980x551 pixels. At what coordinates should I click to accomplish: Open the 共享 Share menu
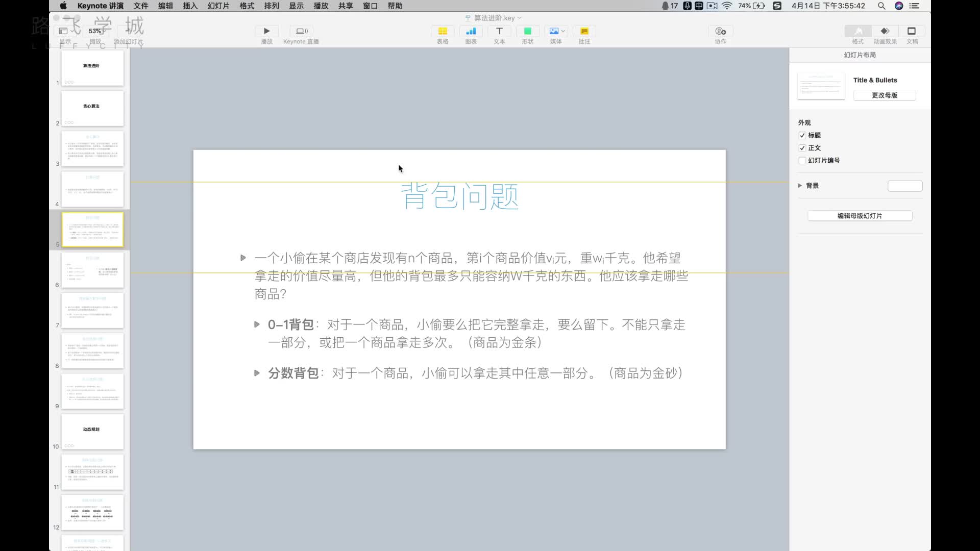pos(346,6)
